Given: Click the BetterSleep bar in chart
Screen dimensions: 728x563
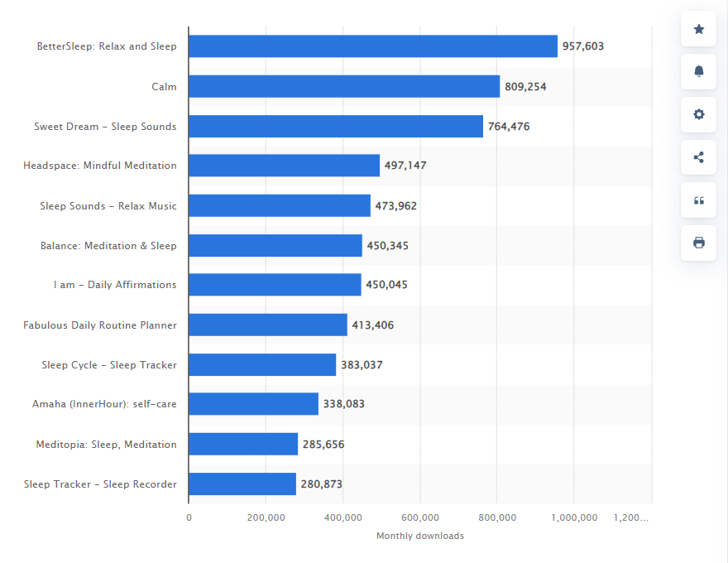Looking at the screenshot, I should [372, 46].
